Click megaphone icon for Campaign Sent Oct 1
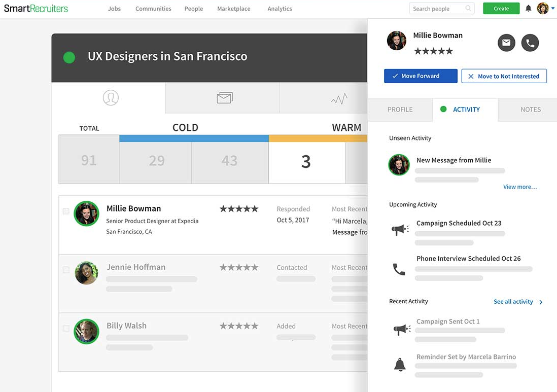 402,329
